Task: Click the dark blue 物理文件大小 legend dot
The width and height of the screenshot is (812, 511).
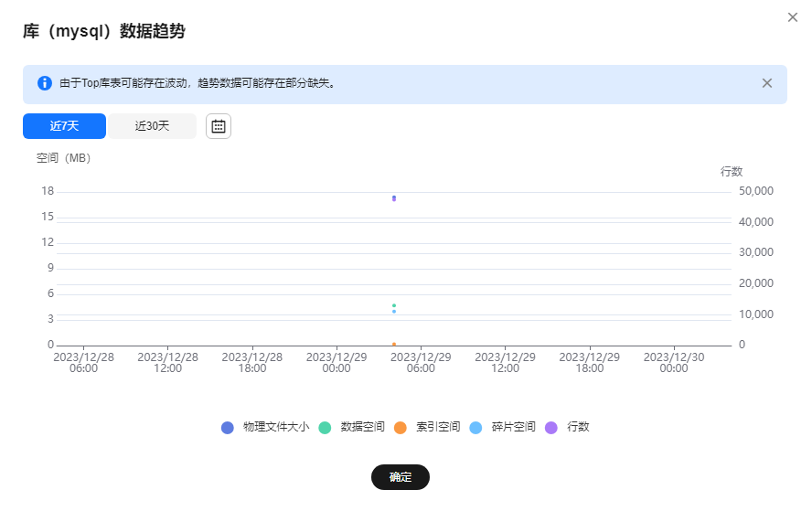Action: tap(228, 428)
